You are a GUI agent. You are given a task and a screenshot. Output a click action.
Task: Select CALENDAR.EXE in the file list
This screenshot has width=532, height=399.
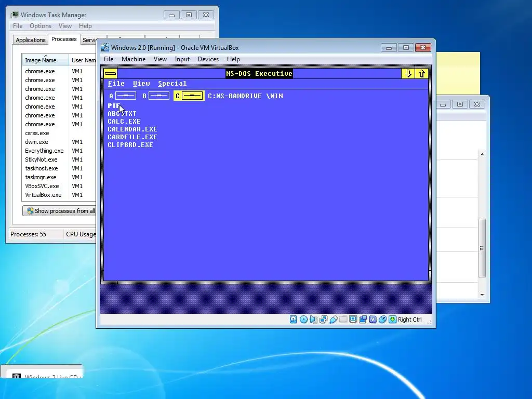(x=132, y=129)
